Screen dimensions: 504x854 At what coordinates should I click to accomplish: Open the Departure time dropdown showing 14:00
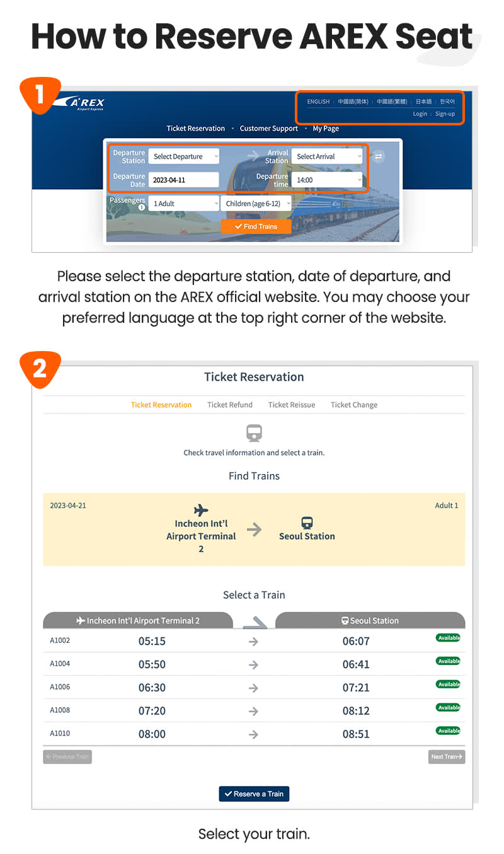pyautogui.click(x=328, y=180)
